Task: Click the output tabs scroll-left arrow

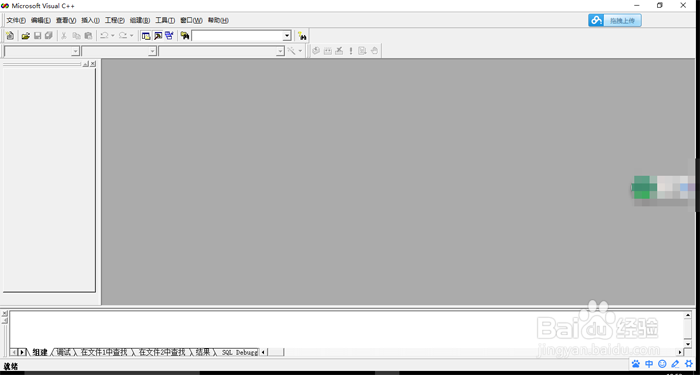Action: pos(14,352)
